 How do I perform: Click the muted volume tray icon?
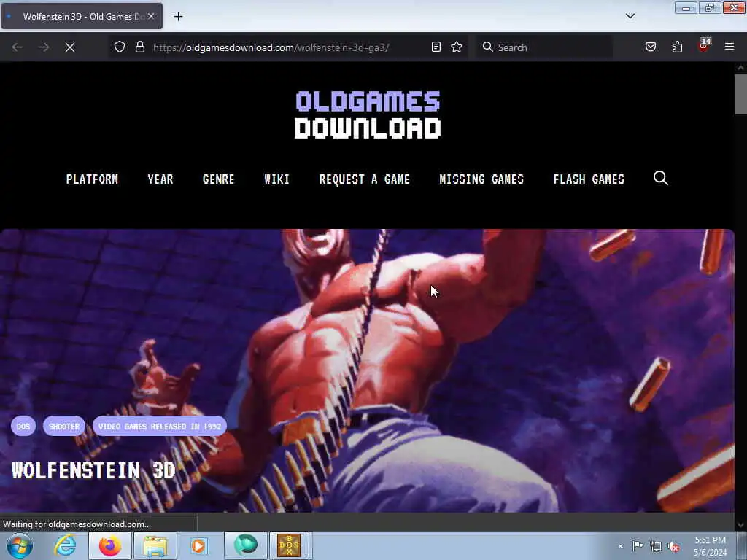[x=673, y=547]
